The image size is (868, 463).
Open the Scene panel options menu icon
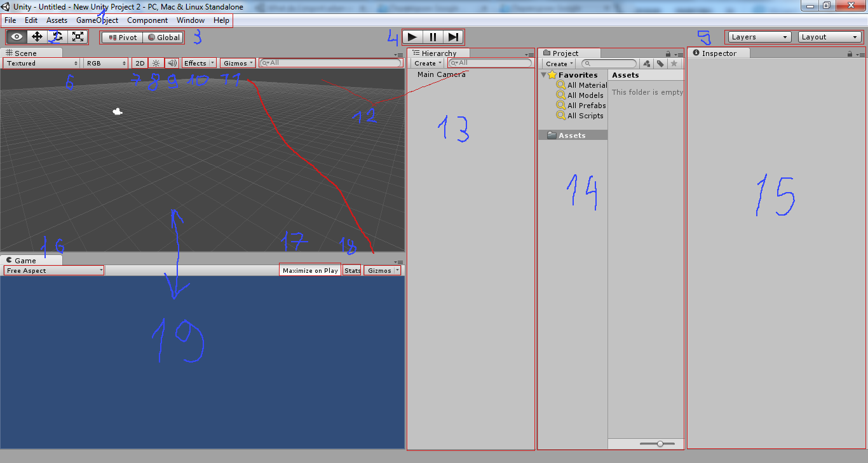pos(399,55)
